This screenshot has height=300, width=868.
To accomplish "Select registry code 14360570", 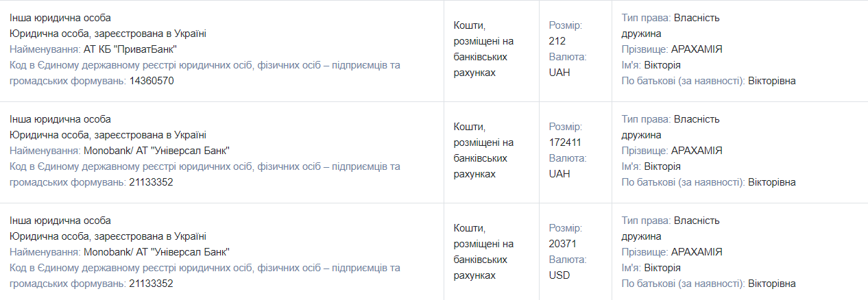I will pyautogui.click(x=151, y=81).
